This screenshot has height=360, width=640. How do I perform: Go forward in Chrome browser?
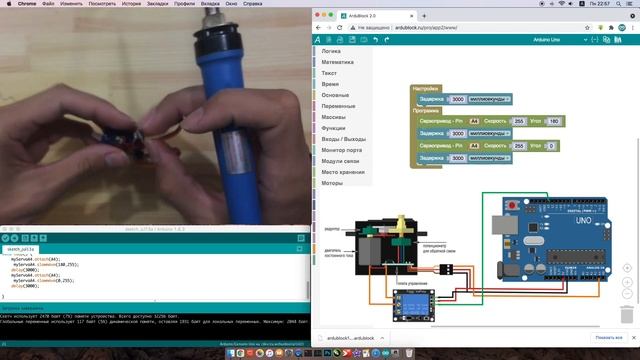coord(329,28)
